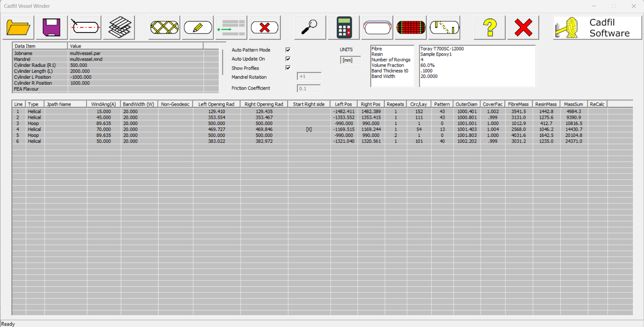Uncheck Show Profiles
The height and width of the screenshot is (327, 644).
point(288,68)
